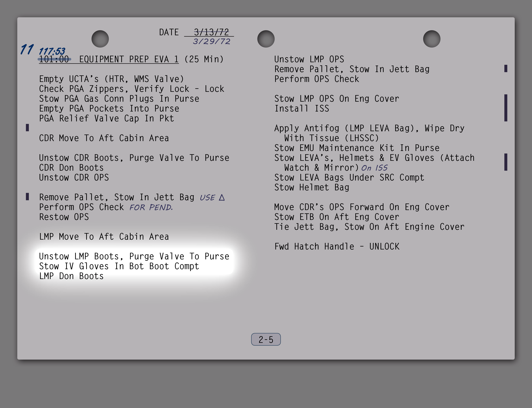Click the center binder hole
The height and width of the screenshot is (408, 532).
(x=266, y=39)
